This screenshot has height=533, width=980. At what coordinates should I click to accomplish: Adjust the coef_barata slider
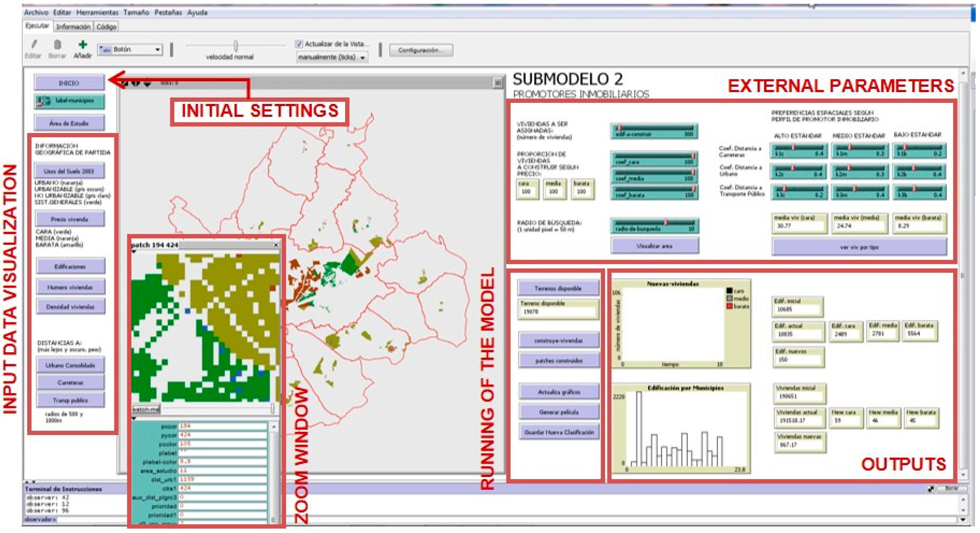654,192
